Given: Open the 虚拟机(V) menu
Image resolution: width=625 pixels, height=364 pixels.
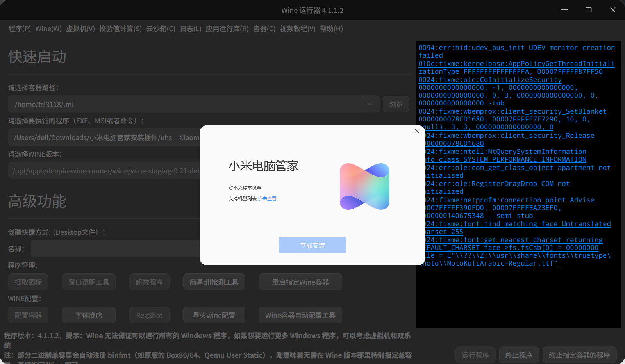Looking at the screenshot, I should pos(80,29).
